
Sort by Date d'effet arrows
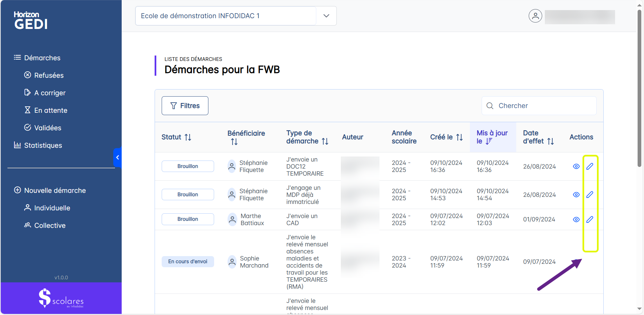(x=550, y=141)
